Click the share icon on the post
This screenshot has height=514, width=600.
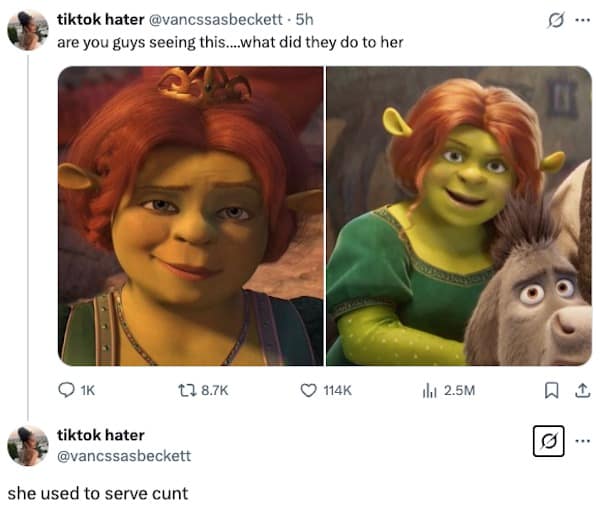tap(580, 390)
